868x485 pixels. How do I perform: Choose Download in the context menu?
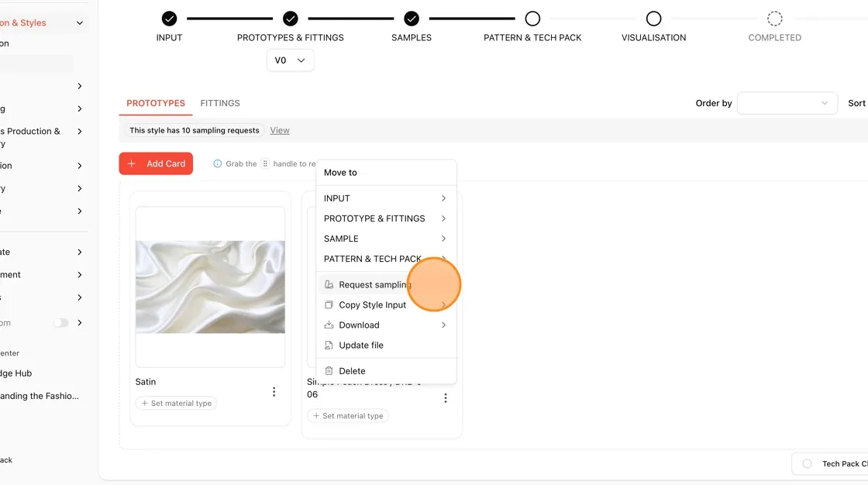pyautogui.click(x=386, y=325)
